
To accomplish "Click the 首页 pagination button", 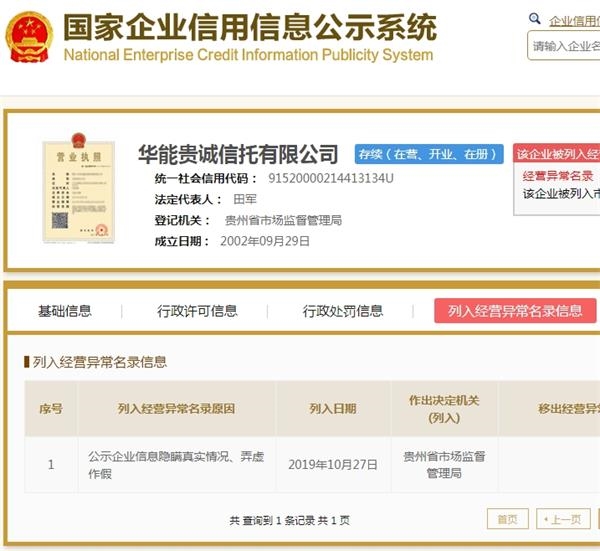I will pyautogui.click(x=508, y=519).
